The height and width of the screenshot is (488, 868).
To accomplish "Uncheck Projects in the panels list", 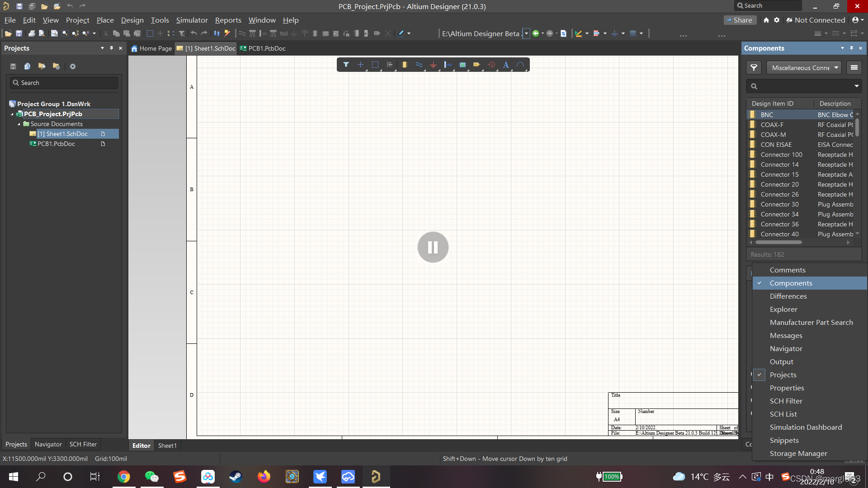I will pos(783,375).
